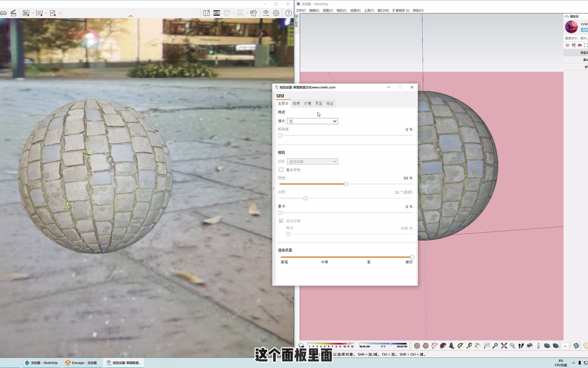This screenshot has height=368, width=588.
Task: Activate the Walk footprints tool
Action: 521,346
